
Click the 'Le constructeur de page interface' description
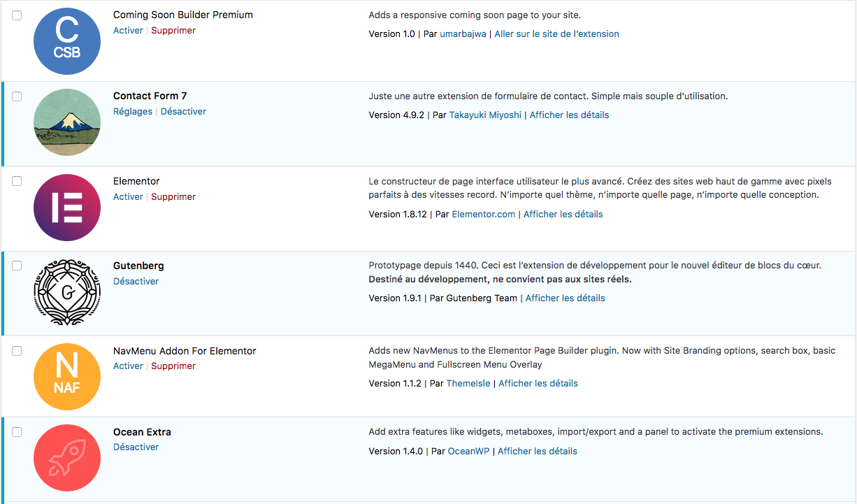(600, 188)
